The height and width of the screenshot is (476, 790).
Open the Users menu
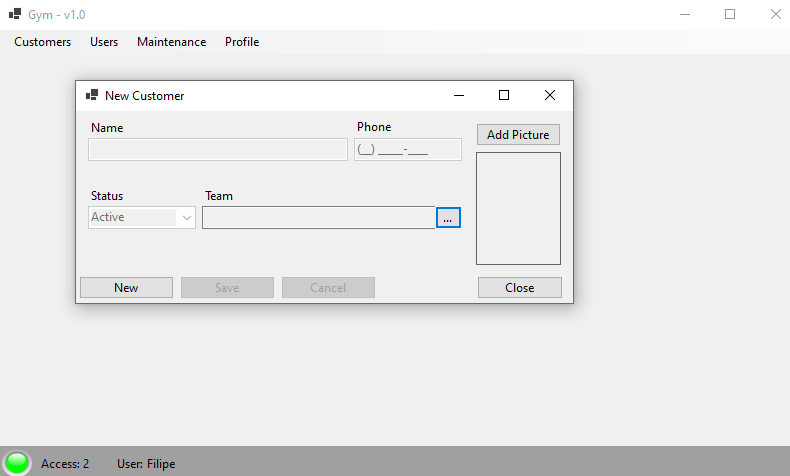pyautogui.click(x=104, y=42)
